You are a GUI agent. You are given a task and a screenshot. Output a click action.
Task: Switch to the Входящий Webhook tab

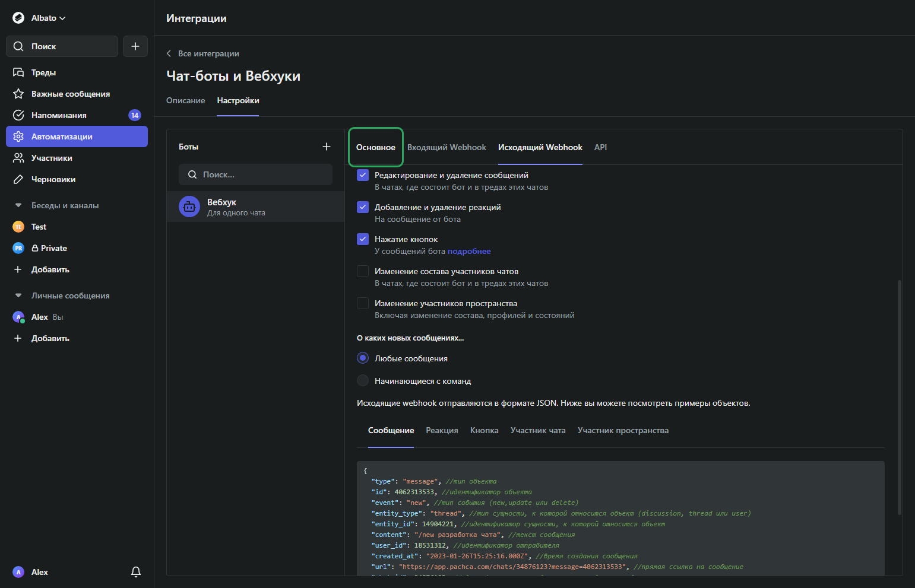[x=447, y=147]
